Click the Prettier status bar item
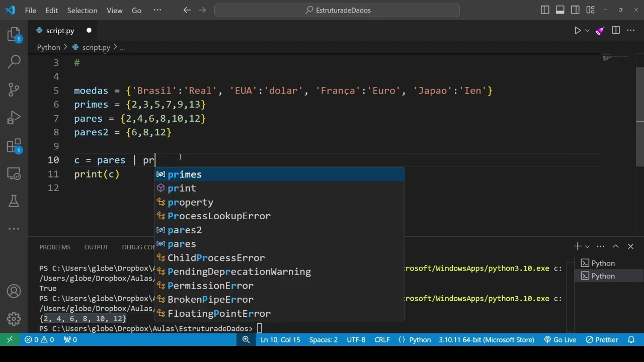644x362 pixels. click(602, 340)
